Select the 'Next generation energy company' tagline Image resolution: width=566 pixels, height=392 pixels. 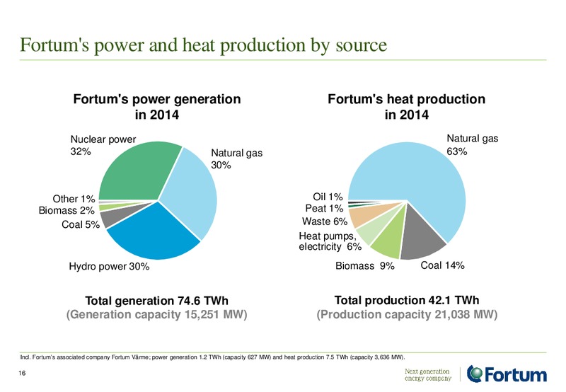428,375
